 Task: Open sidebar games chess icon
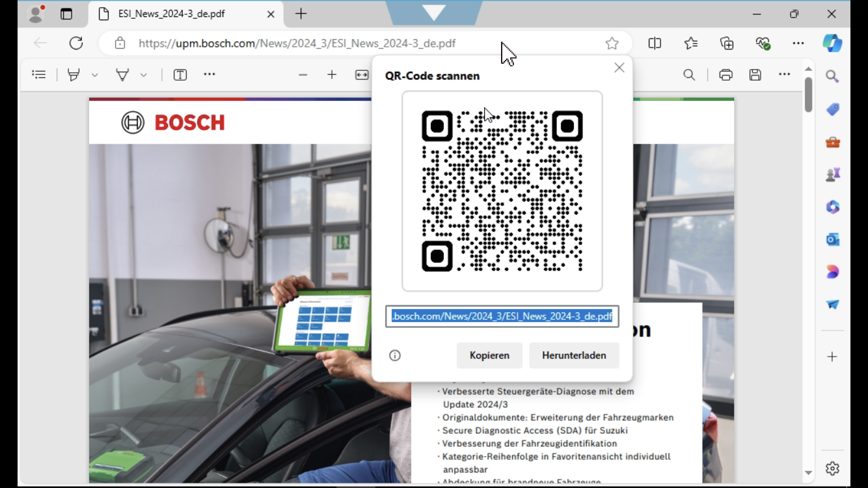[x=832, y=174]
